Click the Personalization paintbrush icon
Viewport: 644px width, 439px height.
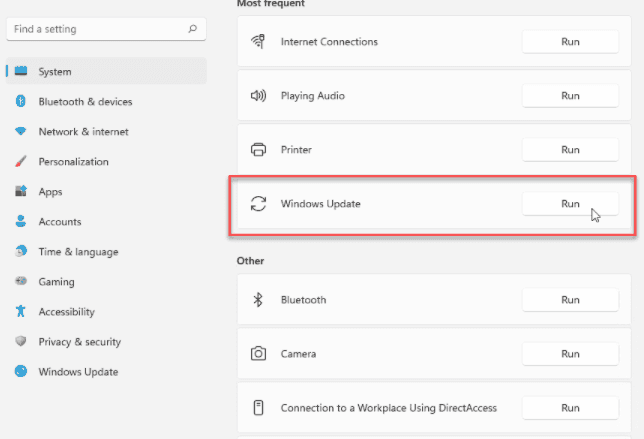(x=21, y=161)
